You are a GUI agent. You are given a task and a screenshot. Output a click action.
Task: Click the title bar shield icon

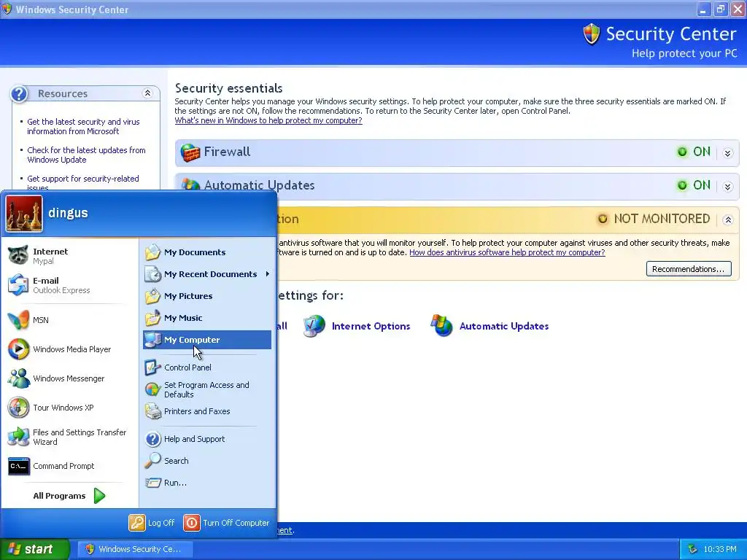coord(7,9)
